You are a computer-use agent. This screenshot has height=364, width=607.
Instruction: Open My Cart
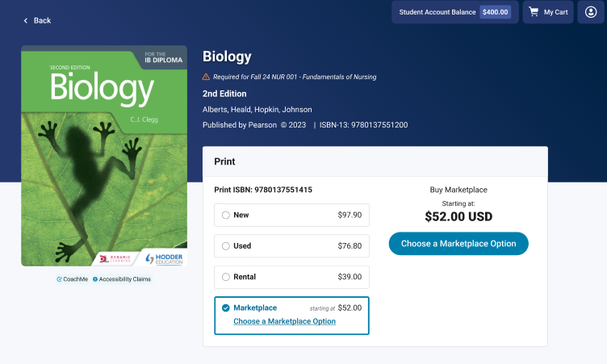(548, 12)
